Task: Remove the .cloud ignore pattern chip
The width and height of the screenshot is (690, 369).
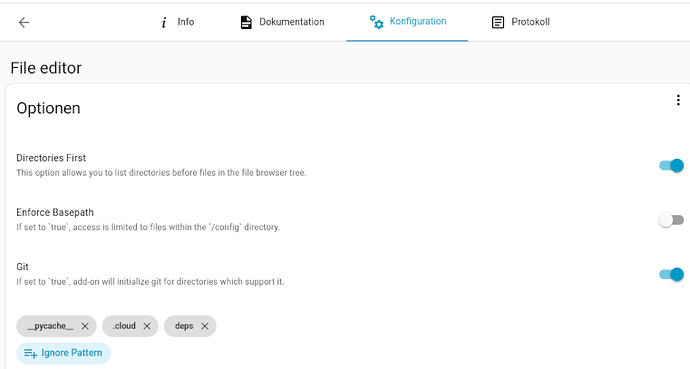Action: coord(147,326)
